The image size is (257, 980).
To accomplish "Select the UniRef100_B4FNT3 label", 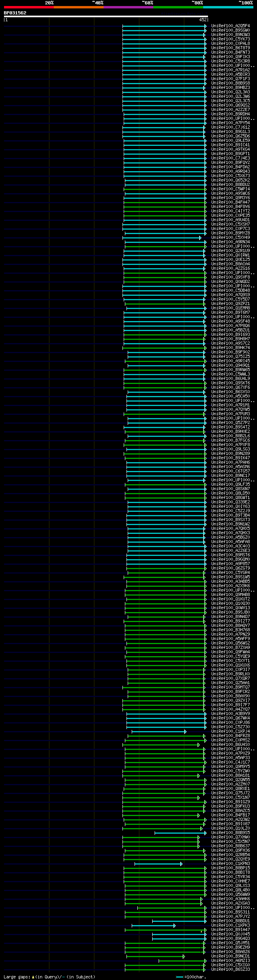I will [x=230, y=53].
